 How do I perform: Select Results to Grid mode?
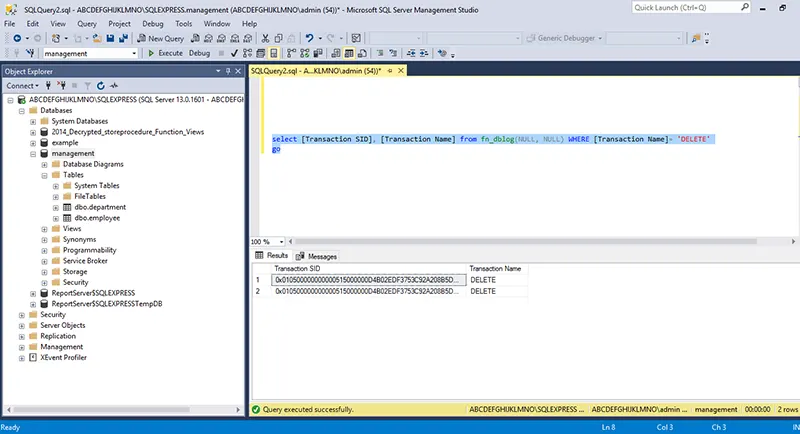pyautogui.click(x=349, y=53)
